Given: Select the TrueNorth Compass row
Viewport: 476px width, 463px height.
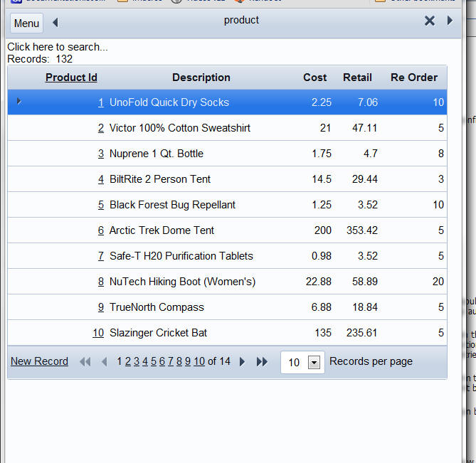Looking at the screenshot, I should click(227, 307).
